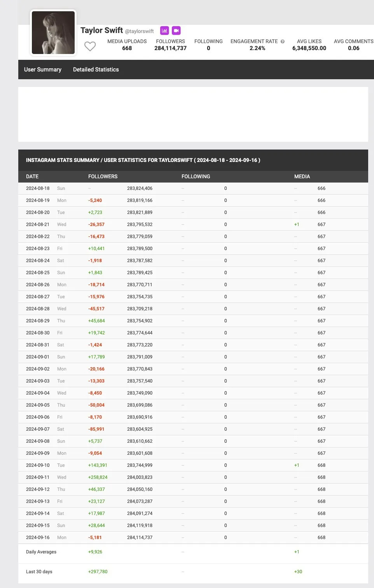Click the +258,824 follower change
This screenshot has height=588, width=374.
98,477
